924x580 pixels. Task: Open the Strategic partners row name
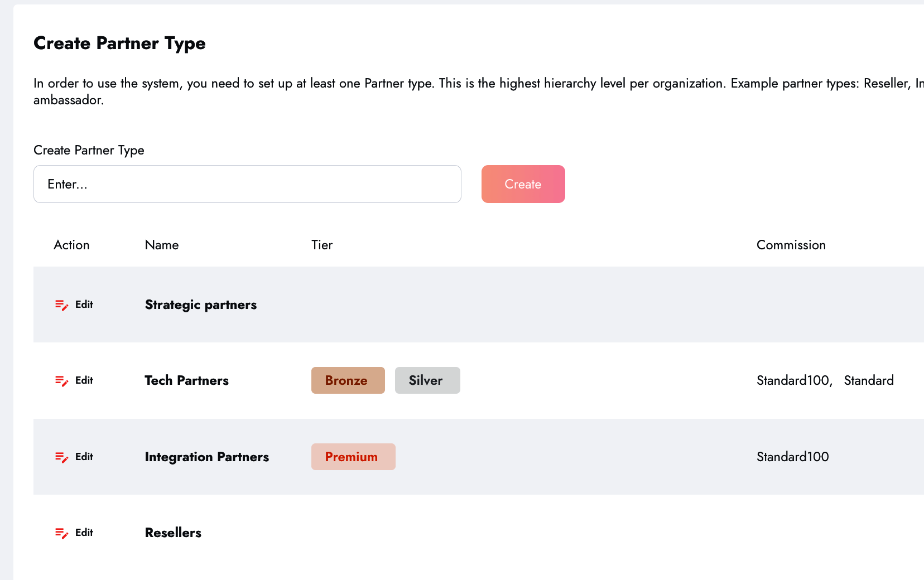(200, 304)
